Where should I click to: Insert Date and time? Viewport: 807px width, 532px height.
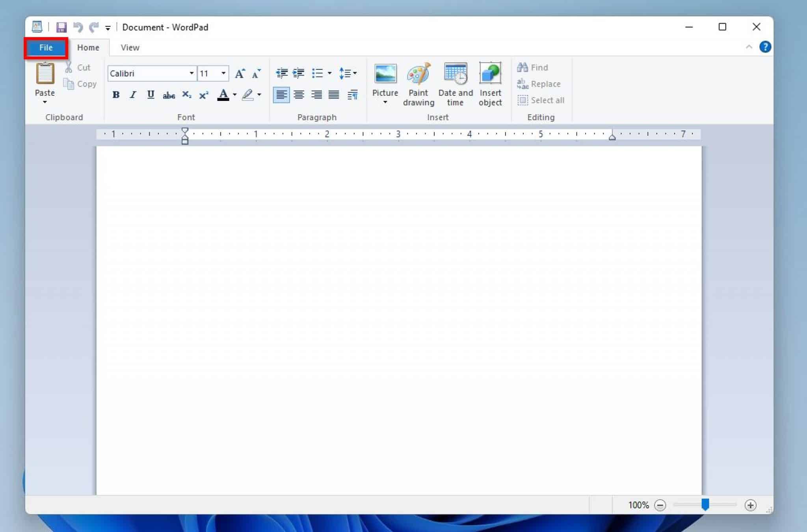456,85
